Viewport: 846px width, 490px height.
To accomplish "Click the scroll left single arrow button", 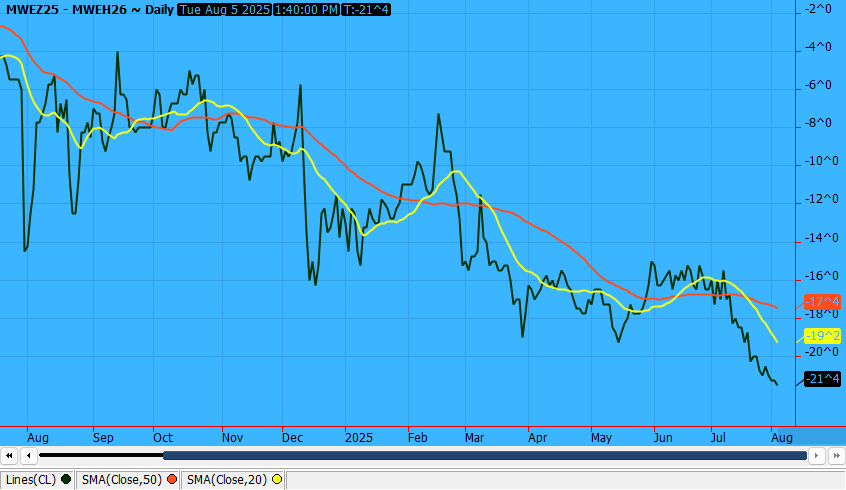I will 29,455.
